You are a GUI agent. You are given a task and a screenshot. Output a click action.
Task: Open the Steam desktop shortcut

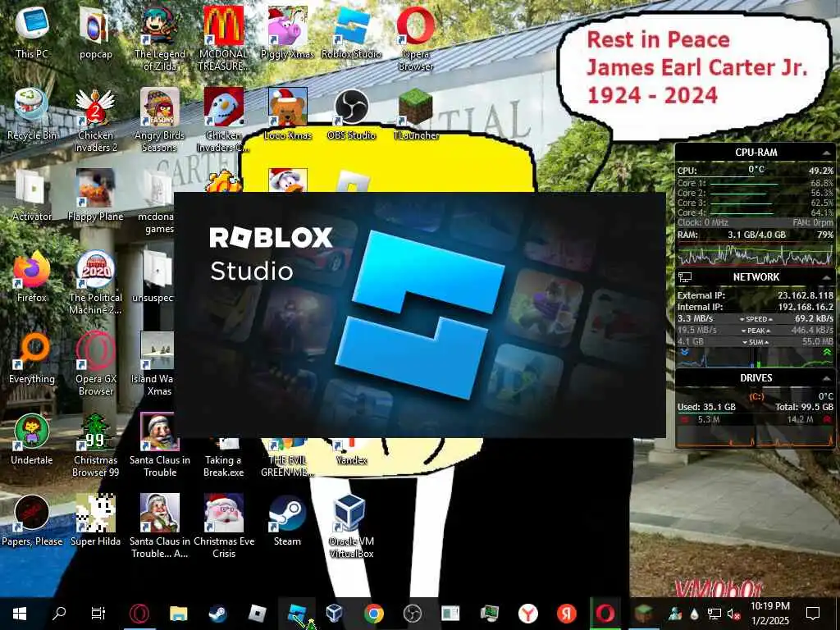coord(287,519)
